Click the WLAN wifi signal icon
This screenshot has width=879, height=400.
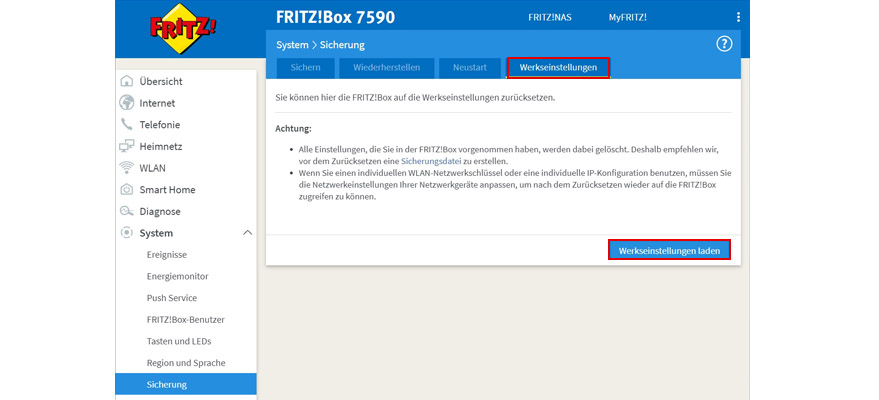[x=127, y=168]
